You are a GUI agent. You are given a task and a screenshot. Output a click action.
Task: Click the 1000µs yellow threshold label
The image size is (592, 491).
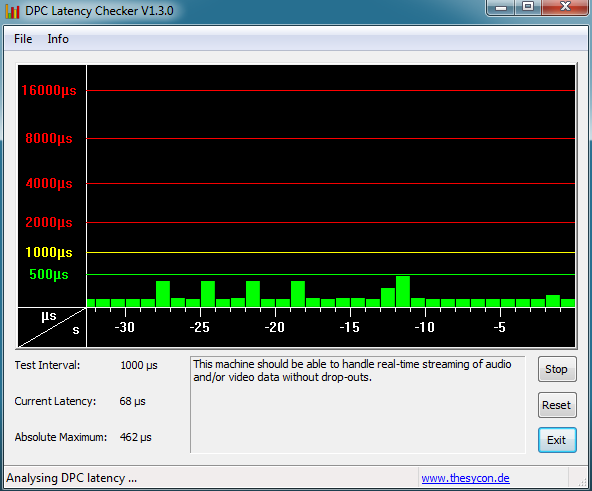[49, 252]
